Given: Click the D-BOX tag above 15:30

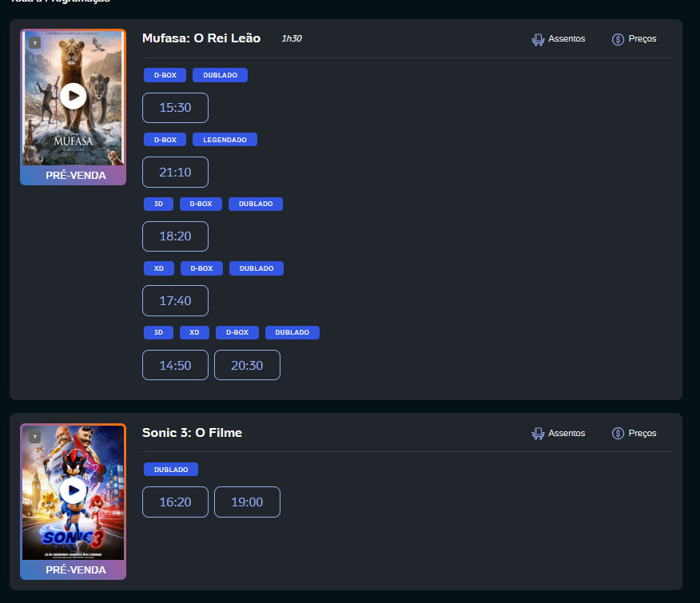Looking at the screenshot, I should pyautogui.click(x=165, y=75).
